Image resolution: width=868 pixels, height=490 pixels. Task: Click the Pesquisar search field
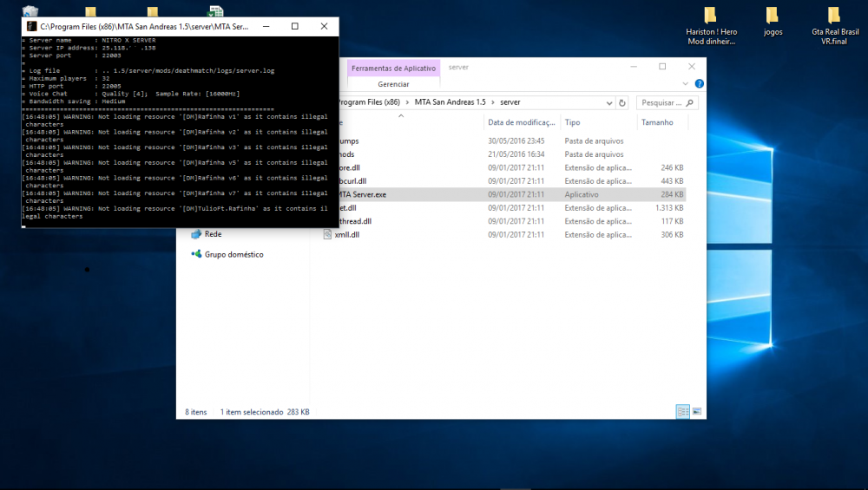(661, 102)
